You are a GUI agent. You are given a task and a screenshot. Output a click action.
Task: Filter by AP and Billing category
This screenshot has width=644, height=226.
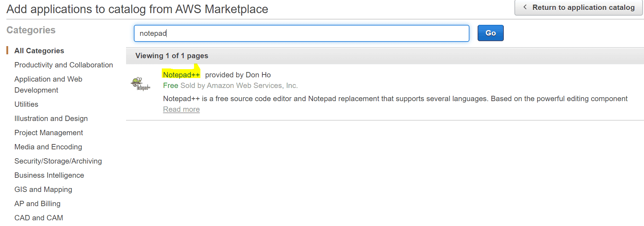[38, 204]
